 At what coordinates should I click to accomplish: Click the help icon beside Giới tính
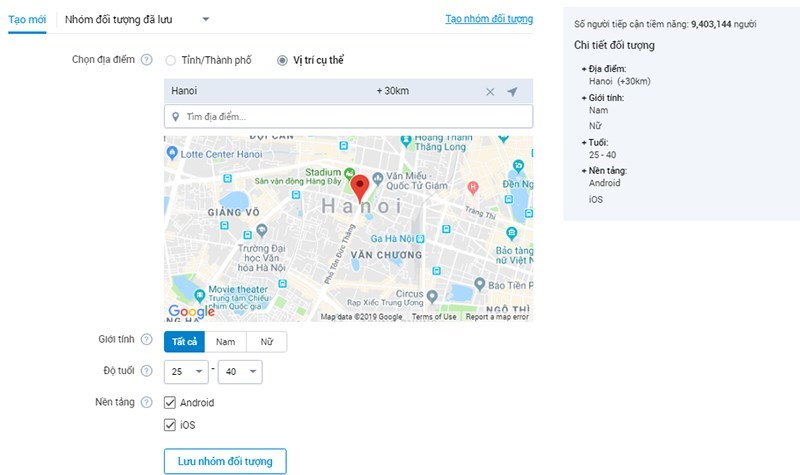pyautogui.click(x=147, y=341)
